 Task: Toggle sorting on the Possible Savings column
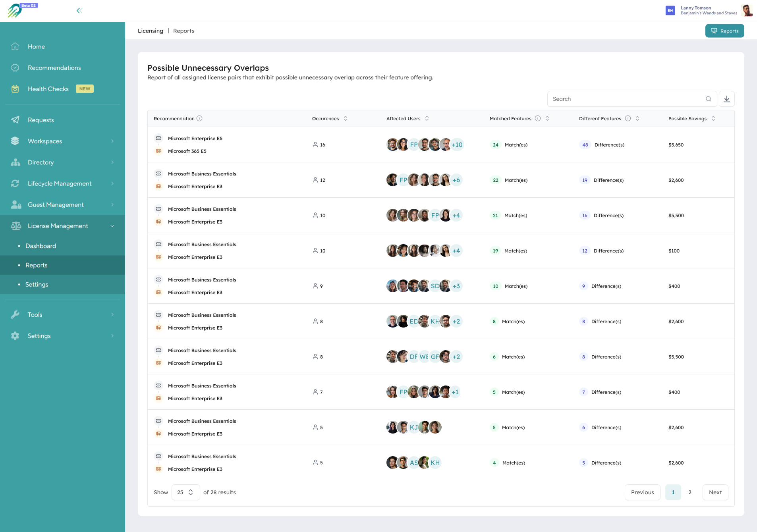[714, 118]
